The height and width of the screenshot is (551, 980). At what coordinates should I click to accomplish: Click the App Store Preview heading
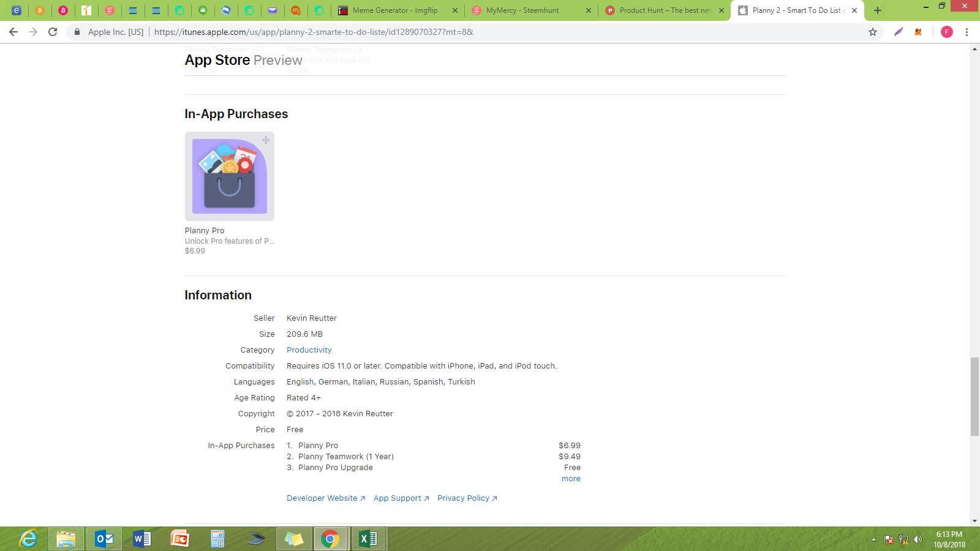243,60
